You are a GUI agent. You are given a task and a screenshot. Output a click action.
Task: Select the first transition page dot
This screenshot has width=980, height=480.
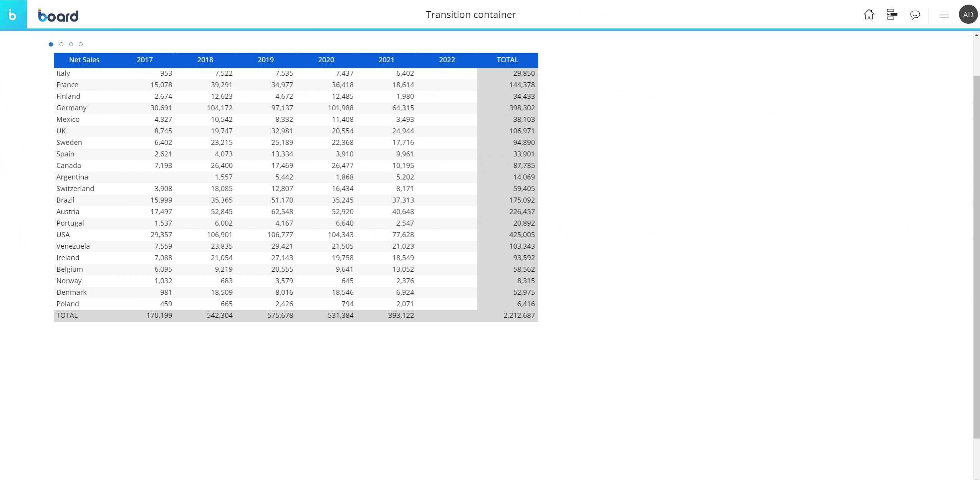click(51, 44)
